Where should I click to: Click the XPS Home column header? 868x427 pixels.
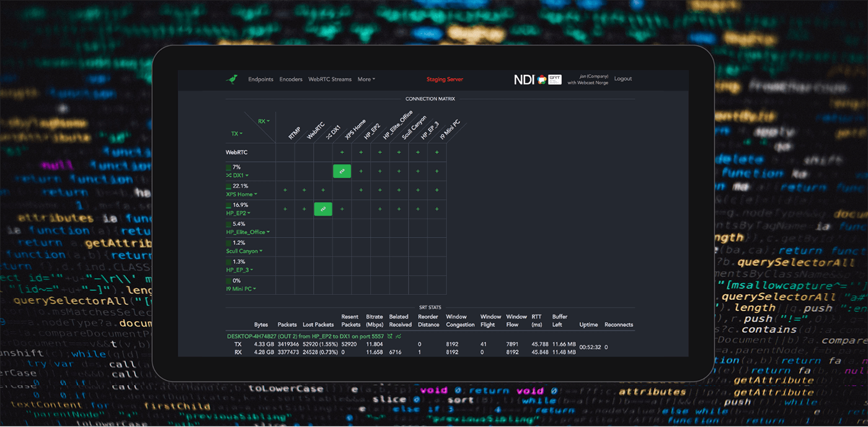355,129
